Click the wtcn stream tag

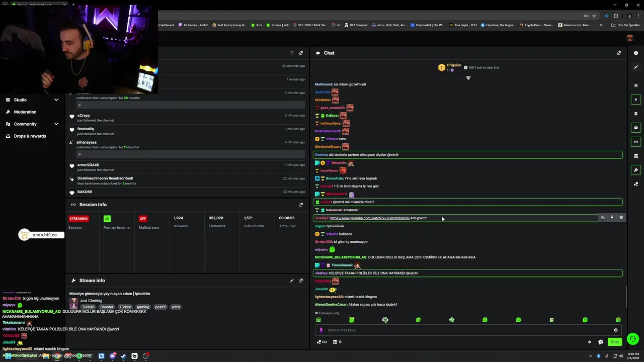(x=176, y=307)
